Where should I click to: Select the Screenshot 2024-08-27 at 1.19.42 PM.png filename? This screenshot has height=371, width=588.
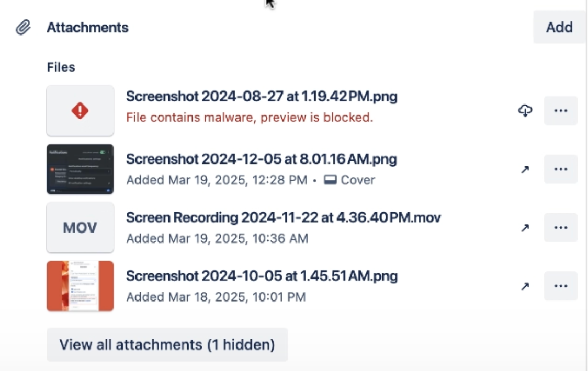[x=262, y=97]
